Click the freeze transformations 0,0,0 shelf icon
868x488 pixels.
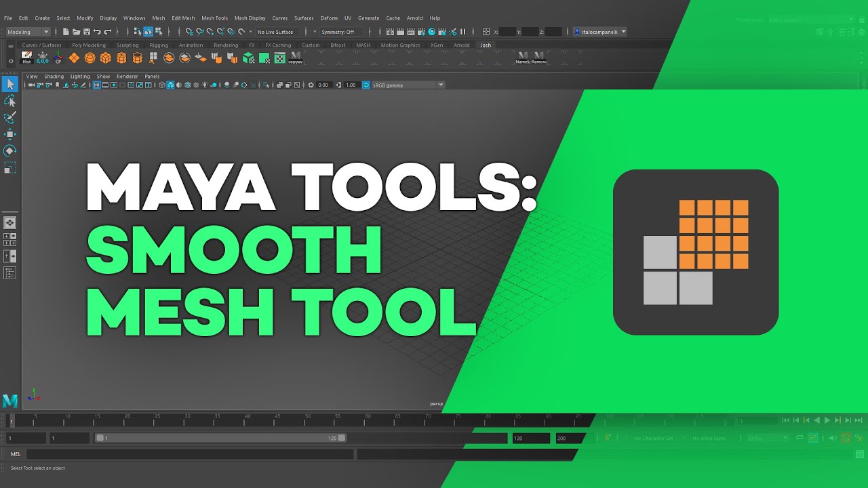click(42, 58)
